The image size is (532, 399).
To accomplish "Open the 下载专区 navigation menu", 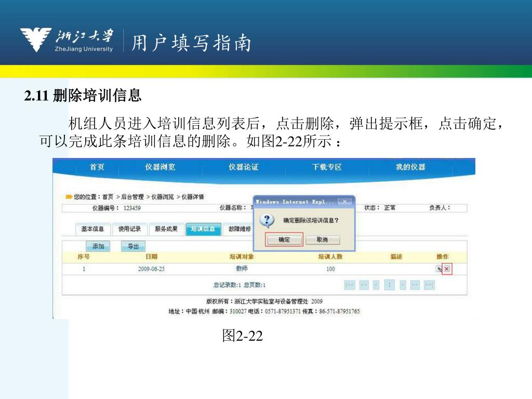I will (x=327, y=167).
